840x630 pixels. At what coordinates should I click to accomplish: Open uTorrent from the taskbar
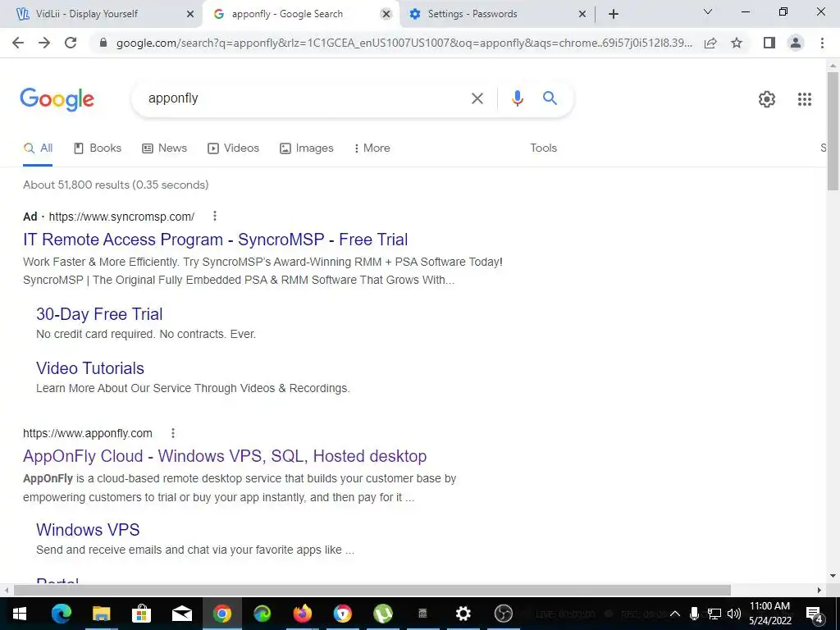(x=382, y=614)
